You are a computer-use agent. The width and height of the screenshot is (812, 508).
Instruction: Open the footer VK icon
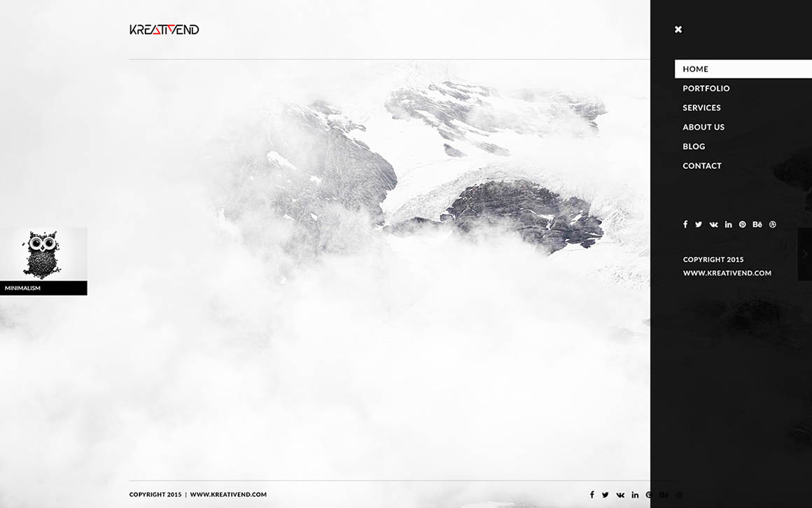click(x=620, y=495)
